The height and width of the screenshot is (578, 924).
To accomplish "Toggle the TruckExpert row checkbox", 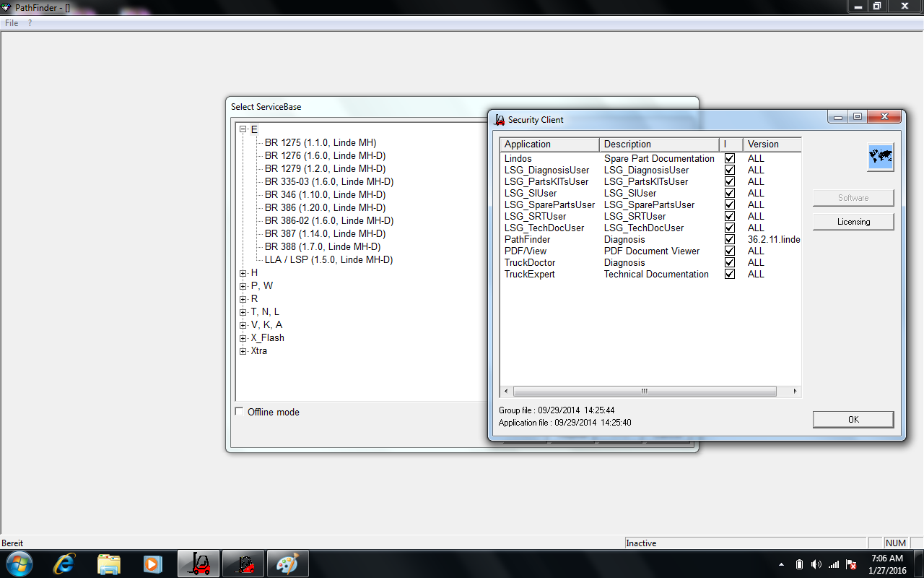I will 730,274.
